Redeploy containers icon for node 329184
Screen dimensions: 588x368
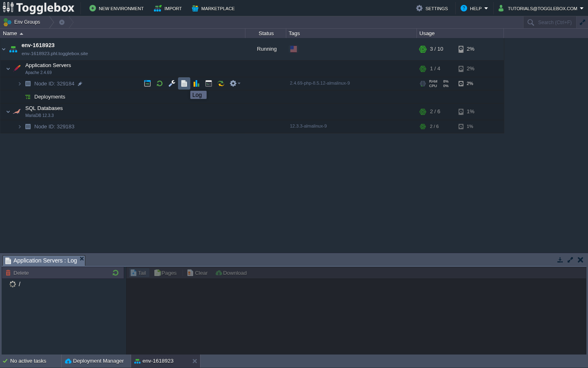[221, 83]
